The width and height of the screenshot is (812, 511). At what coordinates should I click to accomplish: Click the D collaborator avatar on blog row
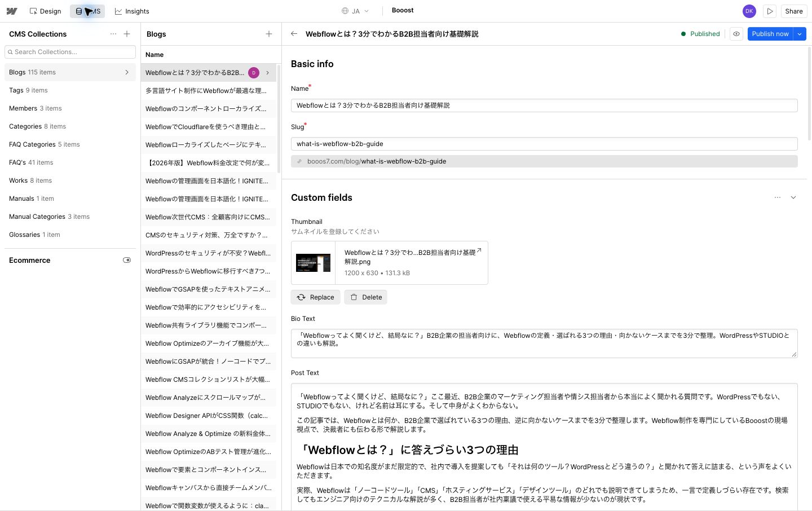tap(254, 72)
